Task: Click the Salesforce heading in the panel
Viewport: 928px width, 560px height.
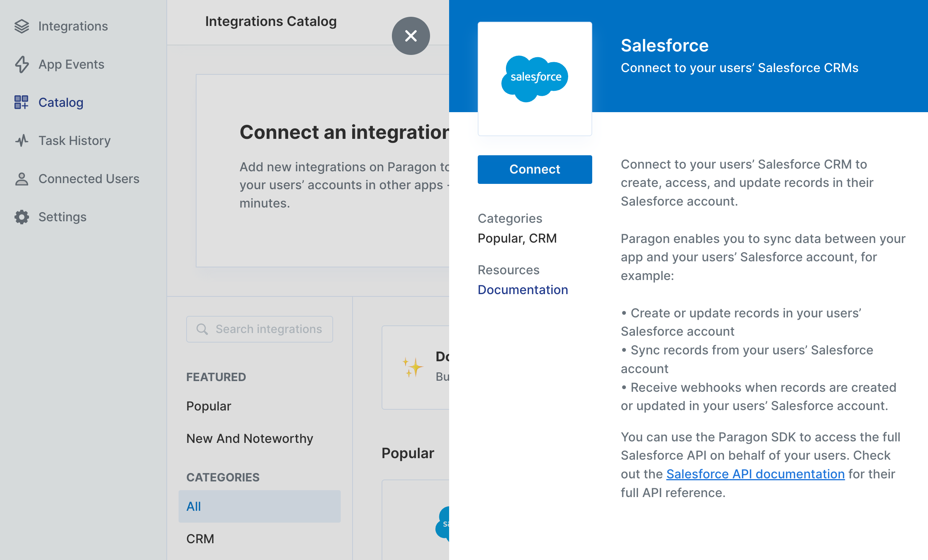Action: [x=664, y=46]
